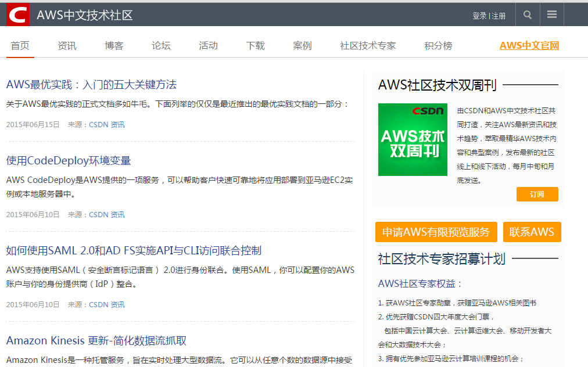This screenshot has width=588, height=367.
Task: Go to AWS中文技术社区 site title
Action: tap(85, 15)
